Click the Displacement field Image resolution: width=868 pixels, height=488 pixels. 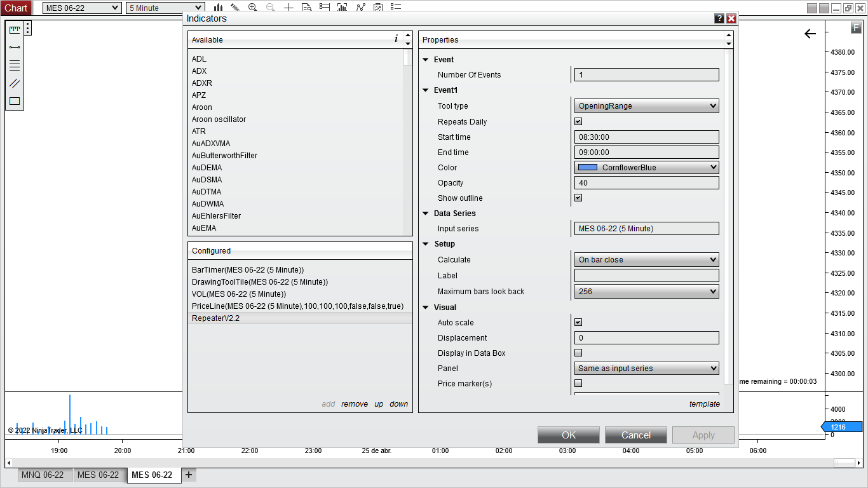647,338
